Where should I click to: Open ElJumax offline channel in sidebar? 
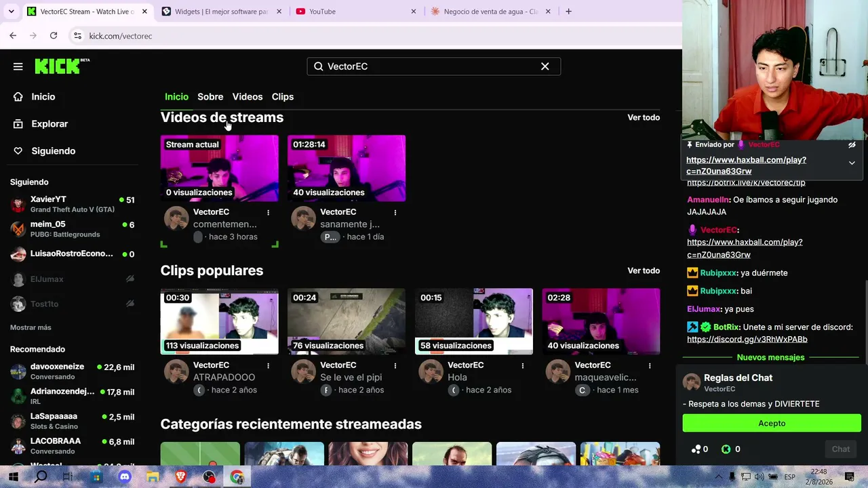click(x=73, y=279)
